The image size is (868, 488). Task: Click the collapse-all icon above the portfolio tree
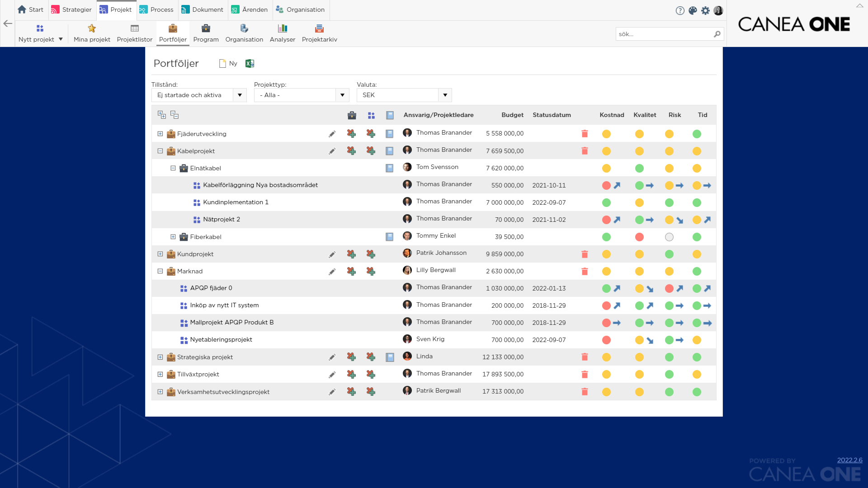[x=175, y=115]
